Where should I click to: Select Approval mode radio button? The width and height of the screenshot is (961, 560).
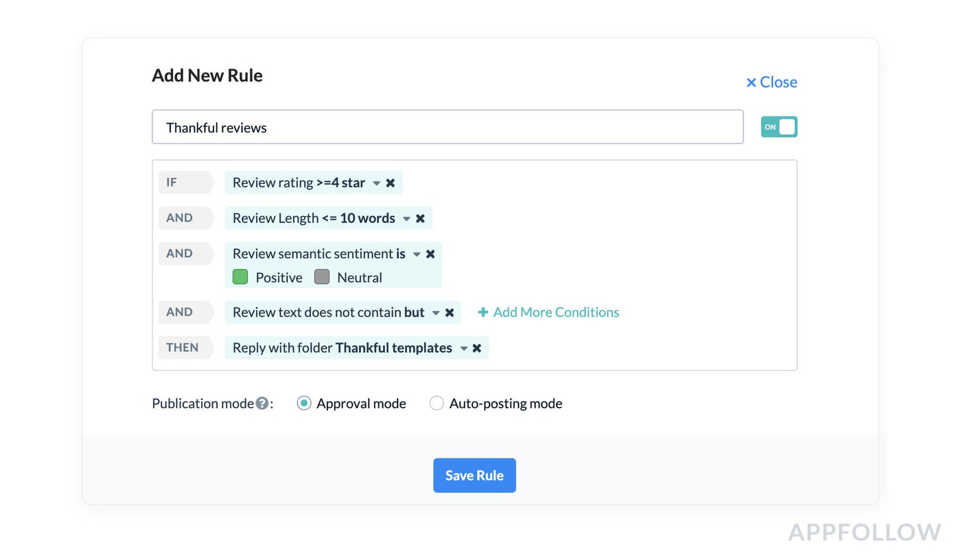click(303, 404)
